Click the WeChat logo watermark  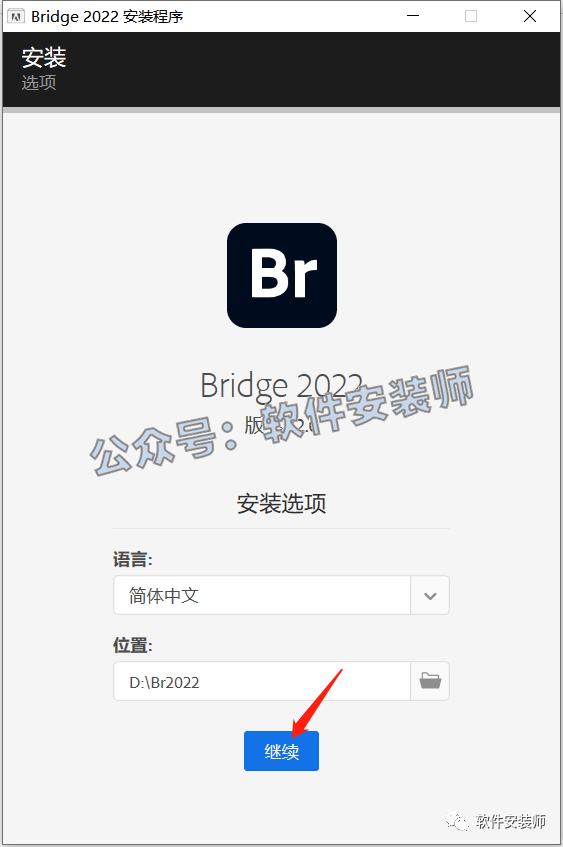pyautogui.click(x=457, y=822)
